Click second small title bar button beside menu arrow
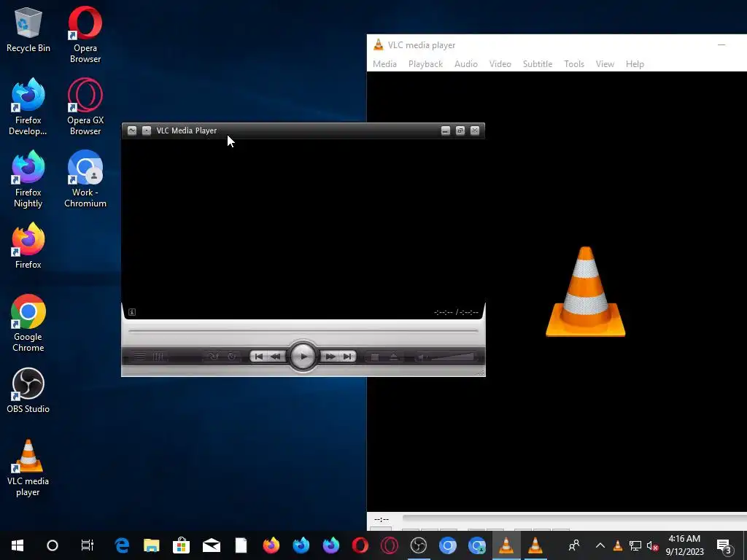 point(147,131)
